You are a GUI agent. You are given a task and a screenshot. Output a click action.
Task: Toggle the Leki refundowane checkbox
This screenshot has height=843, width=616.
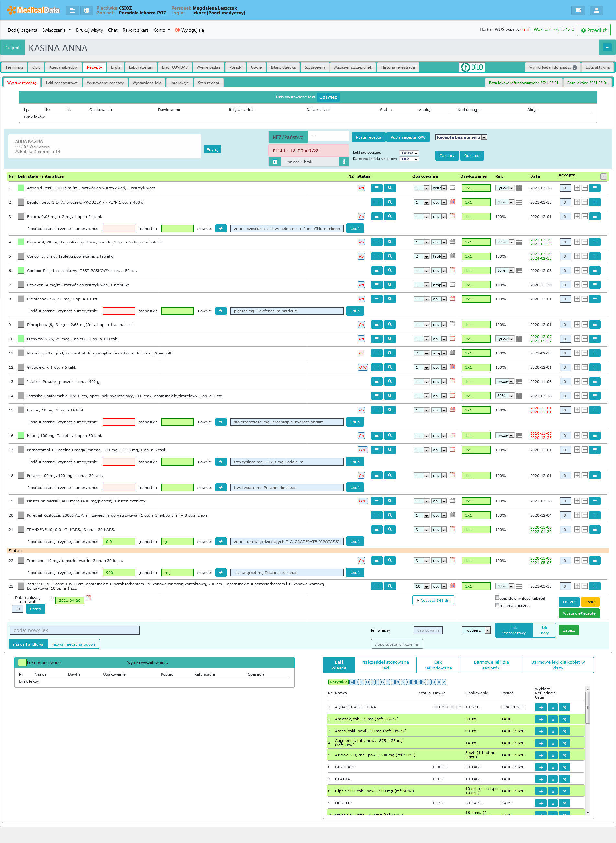22,663
